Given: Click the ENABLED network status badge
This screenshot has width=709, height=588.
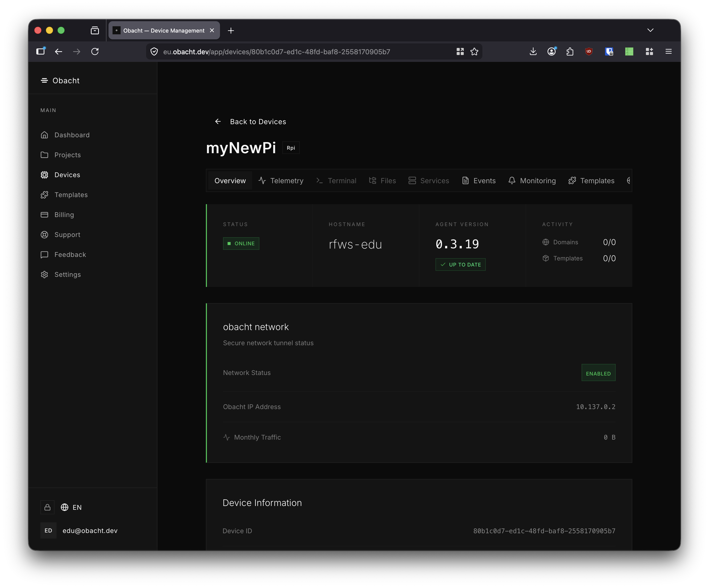Looking at the screenshot, I should (x=598, y=373).
